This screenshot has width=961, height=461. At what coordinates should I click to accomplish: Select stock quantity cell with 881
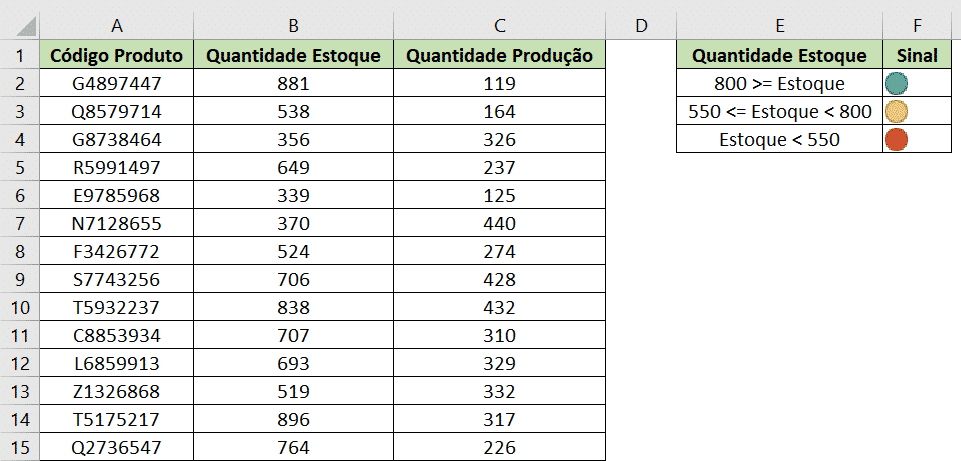pos(293,84)
